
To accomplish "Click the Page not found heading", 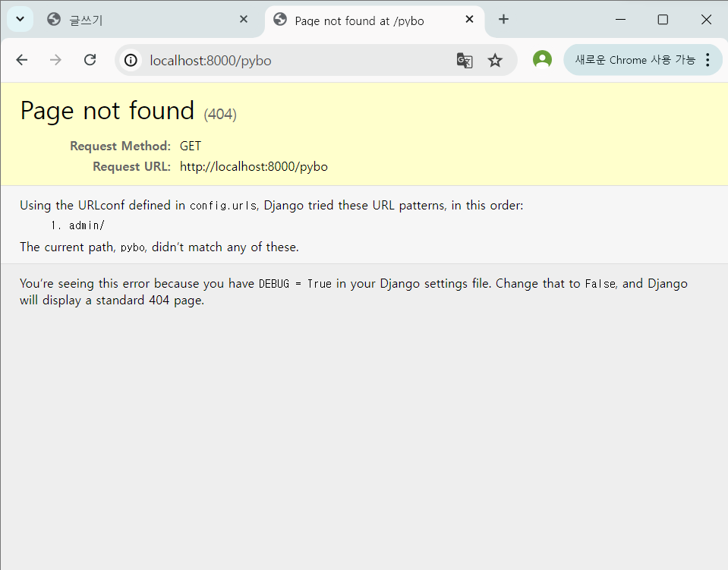I will (107, 111).
